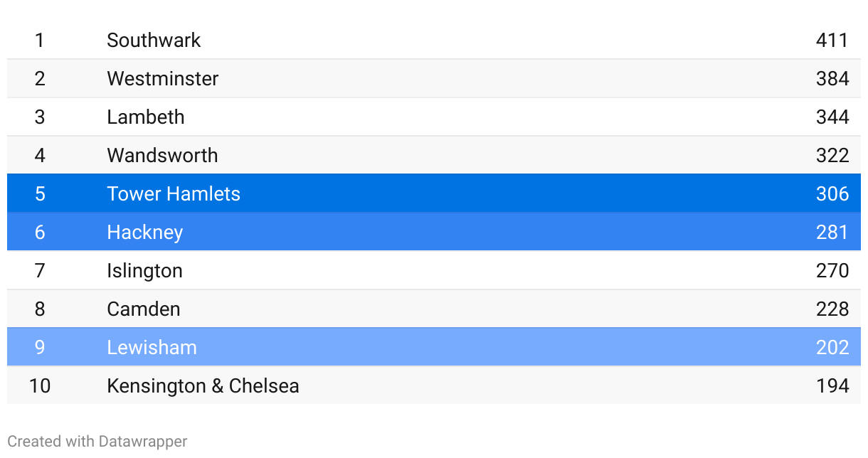Screen dimensions: 868x458
Task: Click the value 281 in Hackney row
Action: [x=832, y=233]
